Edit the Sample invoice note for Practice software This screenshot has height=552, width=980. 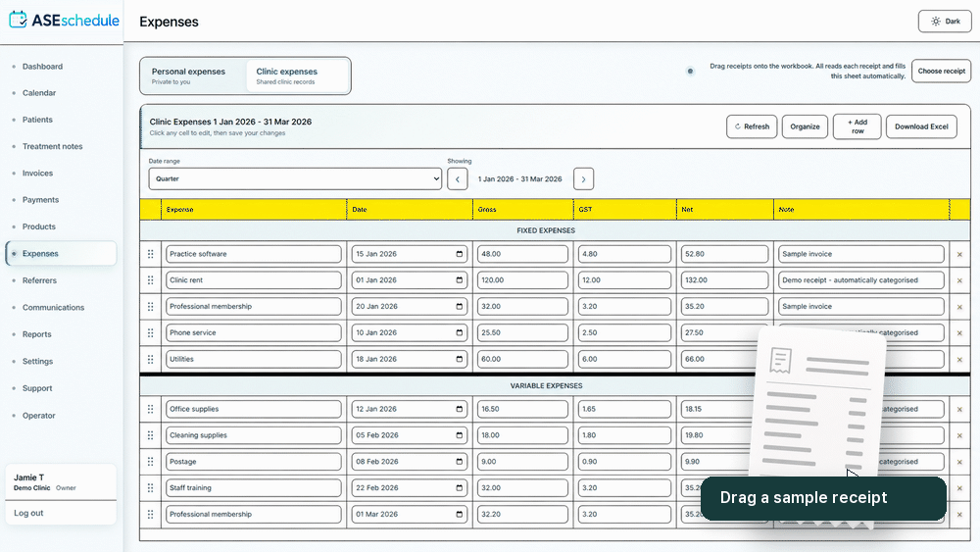tap(860, 254)
